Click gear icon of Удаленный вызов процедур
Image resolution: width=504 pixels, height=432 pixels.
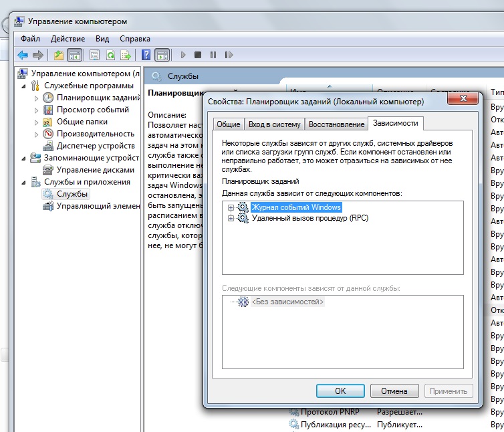243,219
